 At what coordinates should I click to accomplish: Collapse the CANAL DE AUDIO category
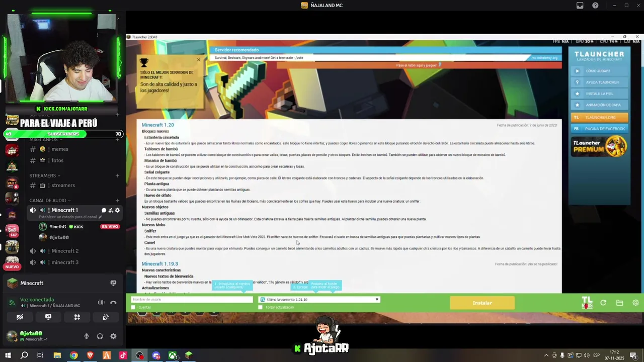[50, 201]
